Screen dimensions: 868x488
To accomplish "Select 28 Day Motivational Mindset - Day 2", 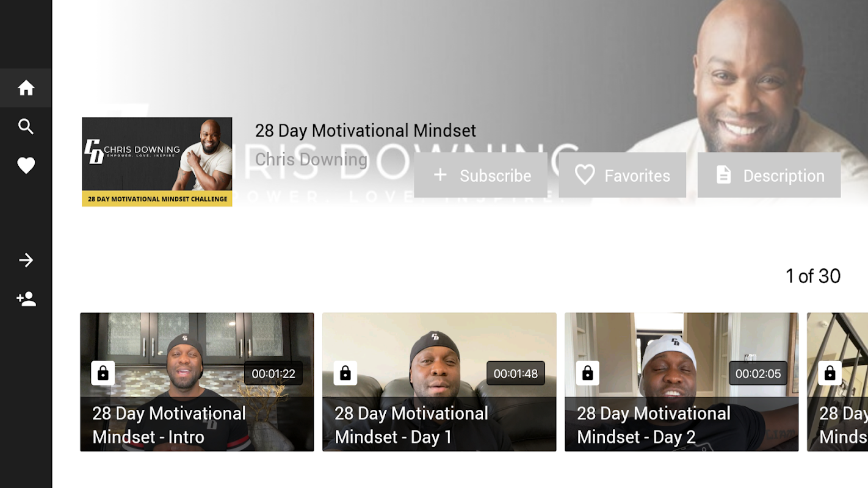I will pyautogui.click(x=681, y=382).
